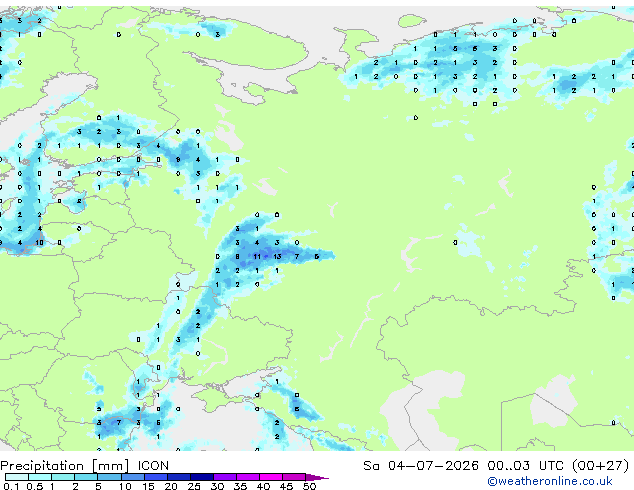Screen dimensions: 634x490
Task: Click the '11' precipitation value on the map
Action: (x=257, y=256)
